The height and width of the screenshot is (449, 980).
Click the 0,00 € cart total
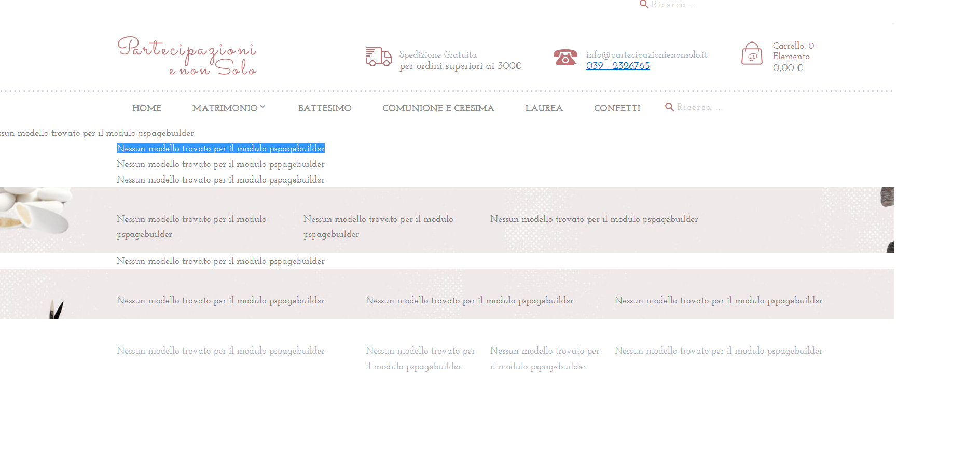[788, 68]
